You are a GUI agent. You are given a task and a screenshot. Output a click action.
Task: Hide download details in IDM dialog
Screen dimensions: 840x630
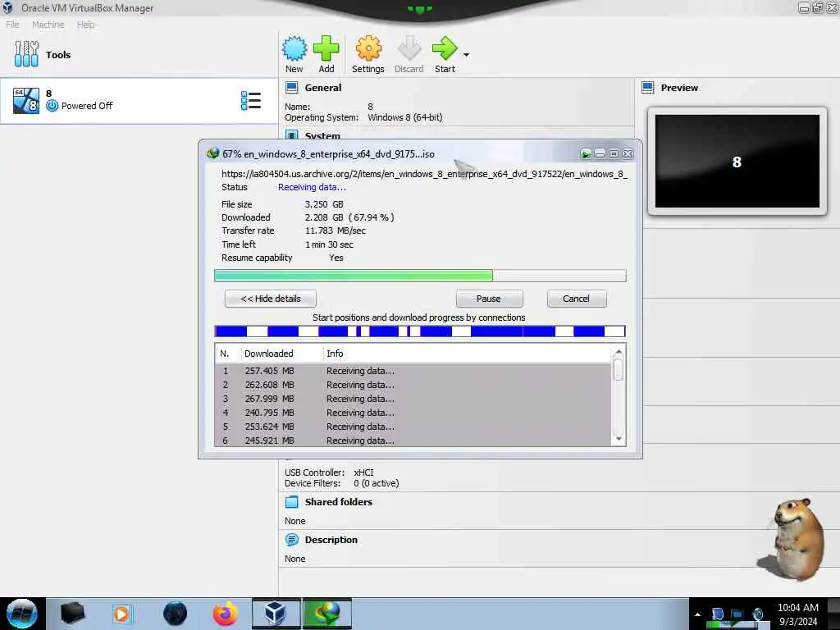271,299
